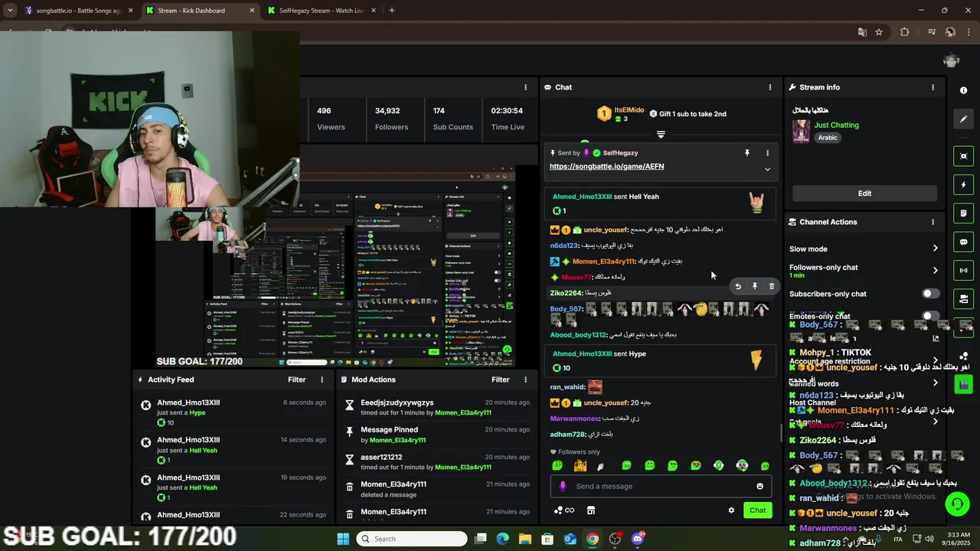Open Activity Feed options menu

click(x=322, y=380)
